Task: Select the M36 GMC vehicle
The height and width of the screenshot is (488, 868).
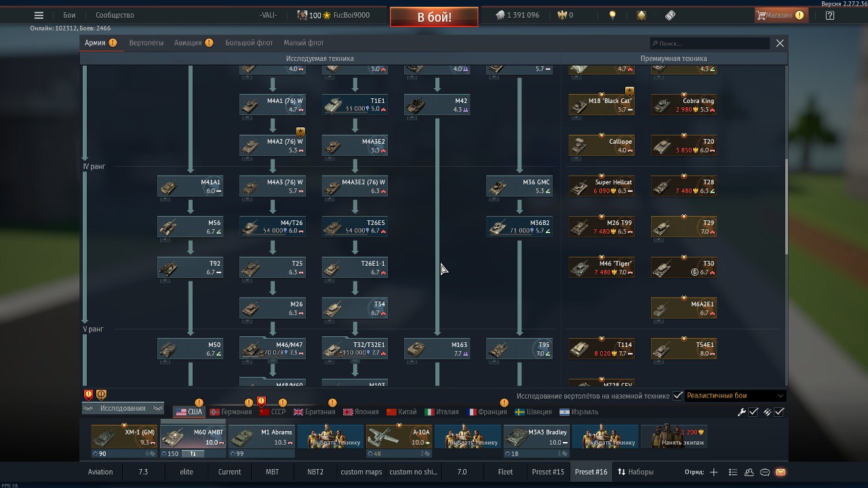Action: pyautogui.click(x=519, y=186)
